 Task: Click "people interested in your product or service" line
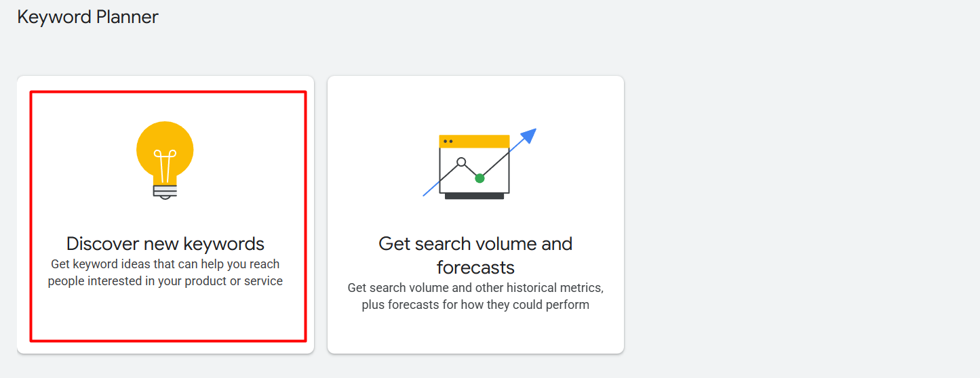click(165, 281)
